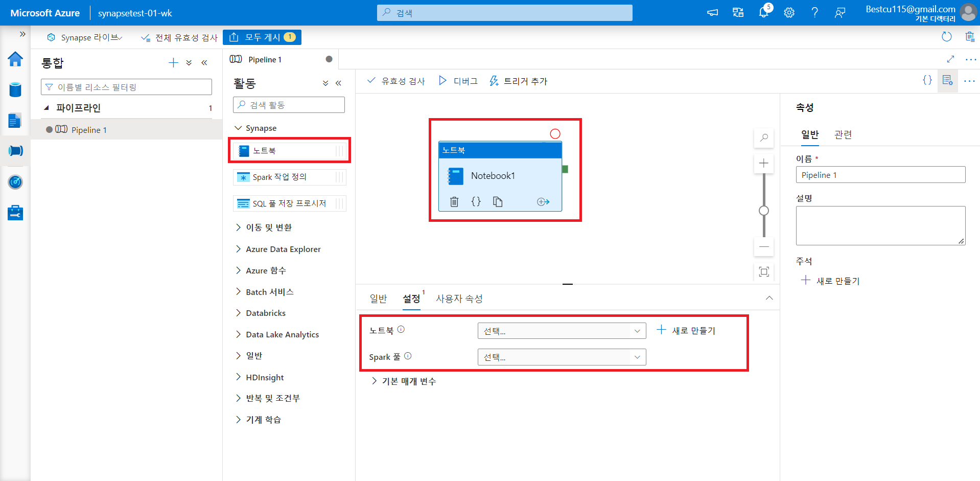Image resolution: width=980 pixels, height=481 pixels.
Task: Click the 모두 게시 publish button
Action: 262,37
